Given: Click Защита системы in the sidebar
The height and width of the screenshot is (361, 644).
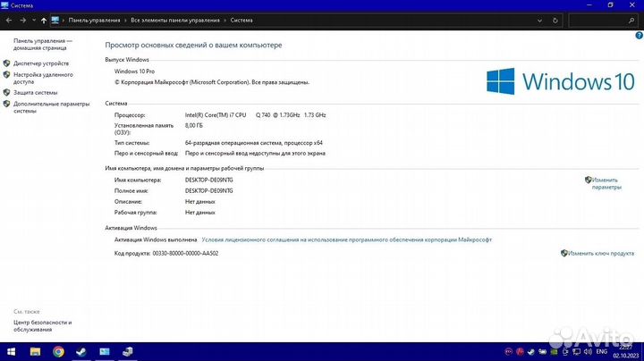Looking at the screenshot, I should point(36,92).
